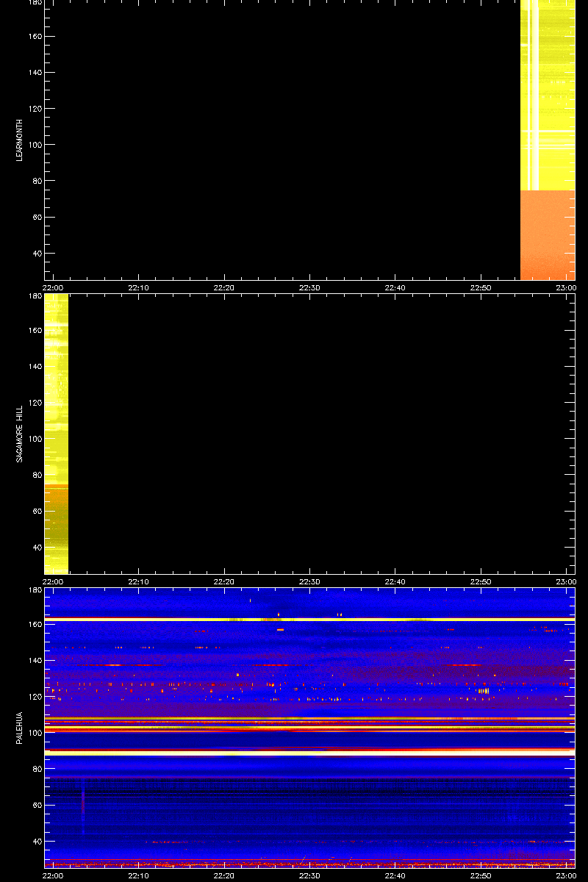Click the SAGAMORE HILL axis label
The width and height of the screenshot is (588, 882).
(21, 434)
